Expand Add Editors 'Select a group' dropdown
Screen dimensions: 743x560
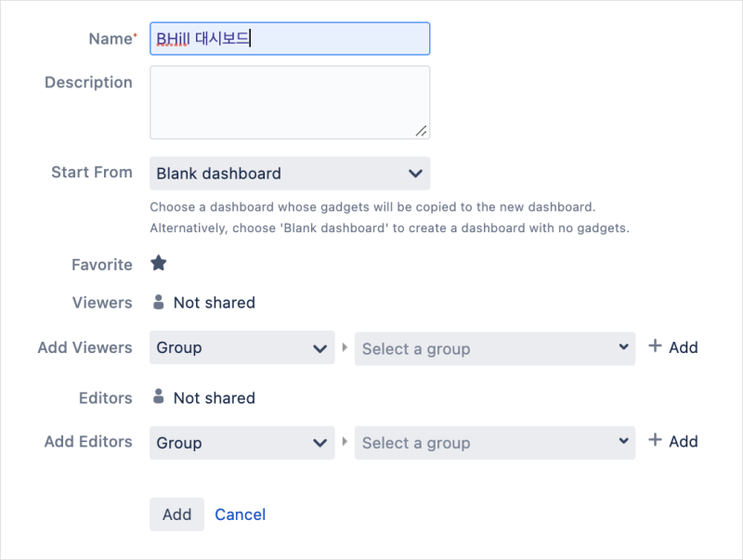pos(494,443)
